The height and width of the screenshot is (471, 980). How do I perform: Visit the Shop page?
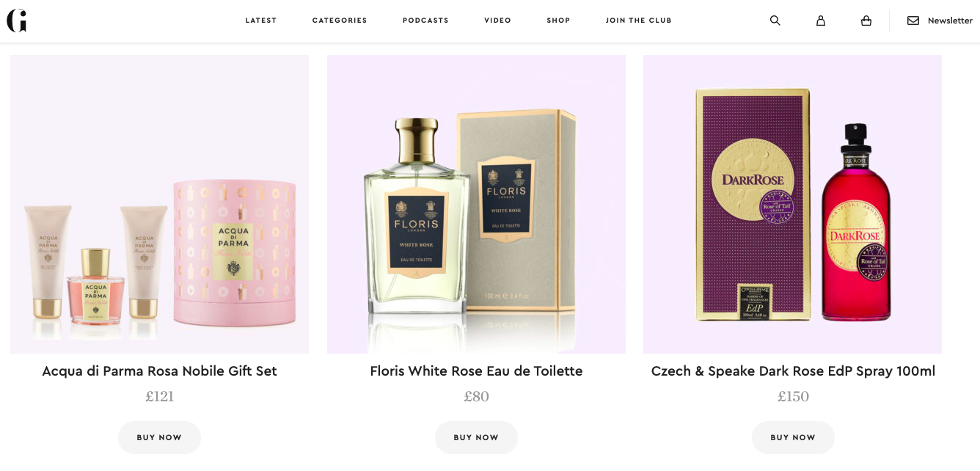558,21
